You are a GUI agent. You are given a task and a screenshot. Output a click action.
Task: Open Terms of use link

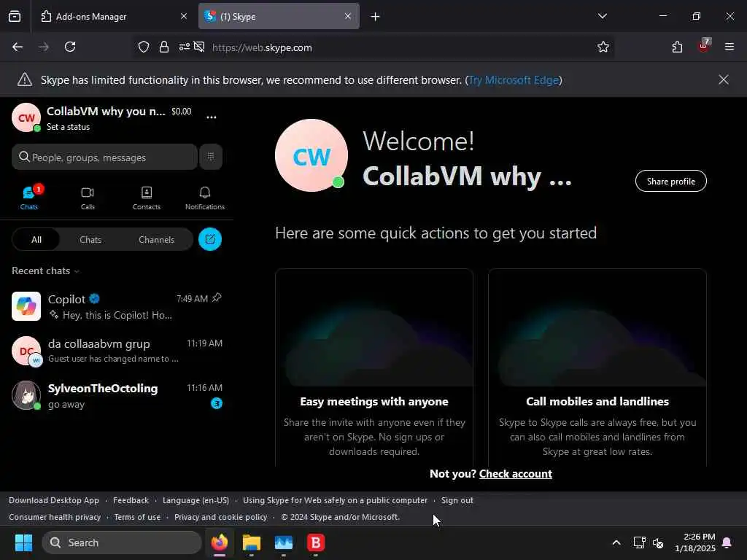coord(137,517)
